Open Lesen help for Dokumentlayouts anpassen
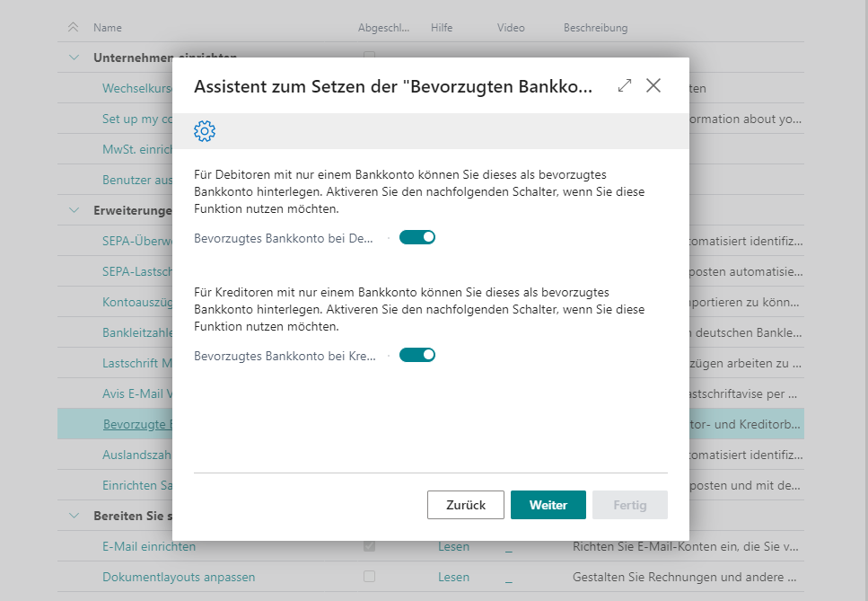This screenshot has height=601, width=868. tap(453, 577)
